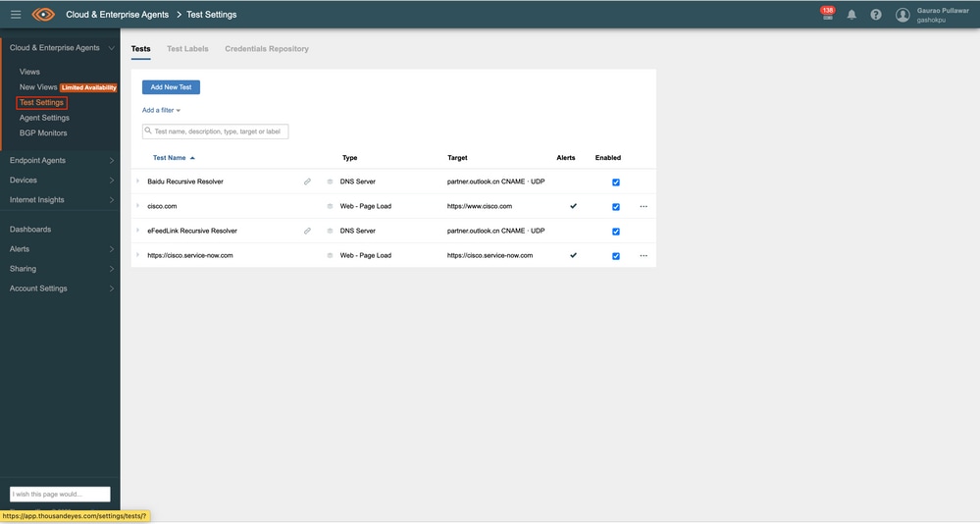Click the Alerts column header
The height and width of the screenshot is (524, 980).
click(566, 158)
